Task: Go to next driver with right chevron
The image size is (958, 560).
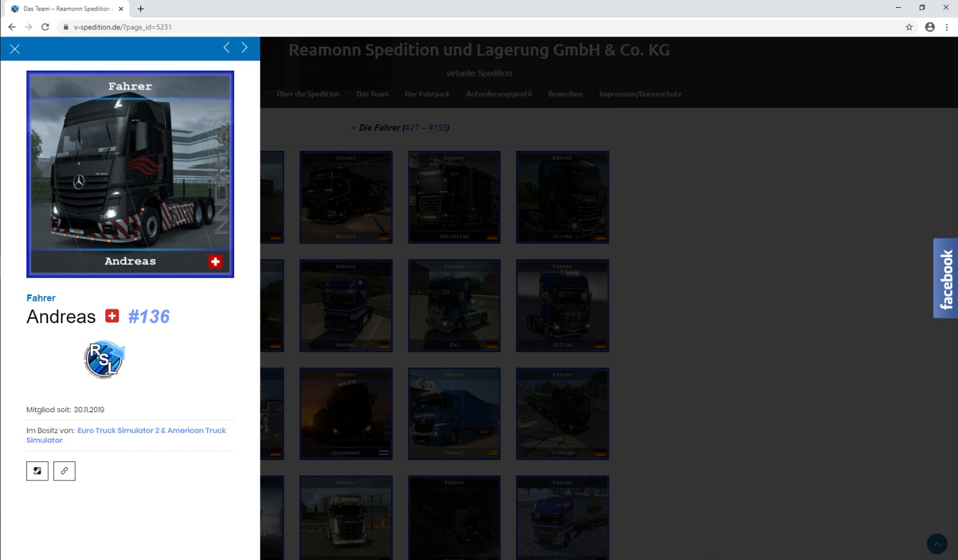Action: point(244,48)
